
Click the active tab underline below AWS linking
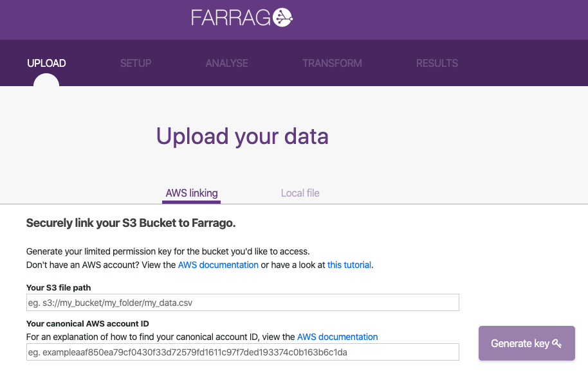click(191, 202)
